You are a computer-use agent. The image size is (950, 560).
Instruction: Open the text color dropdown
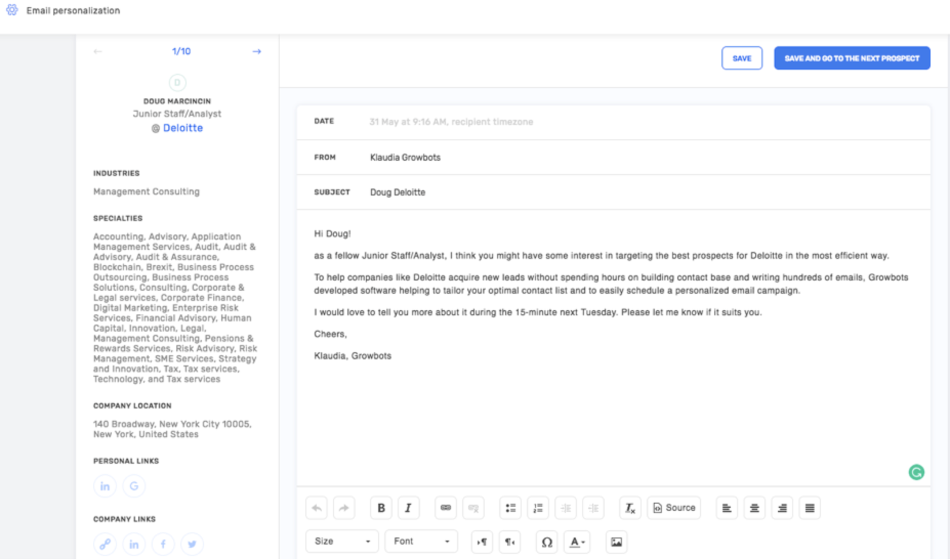(x=577, y=542)
